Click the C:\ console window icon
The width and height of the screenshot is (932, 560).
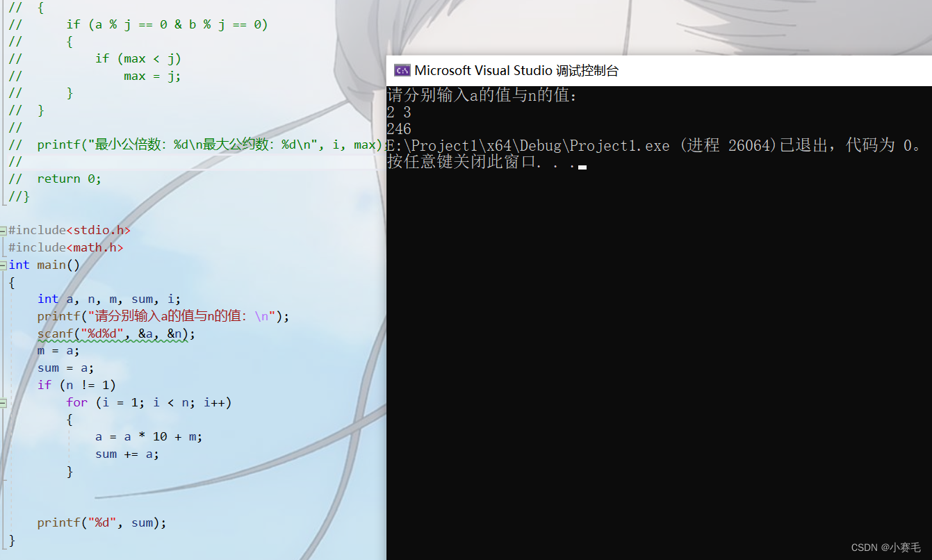(402, 69)
